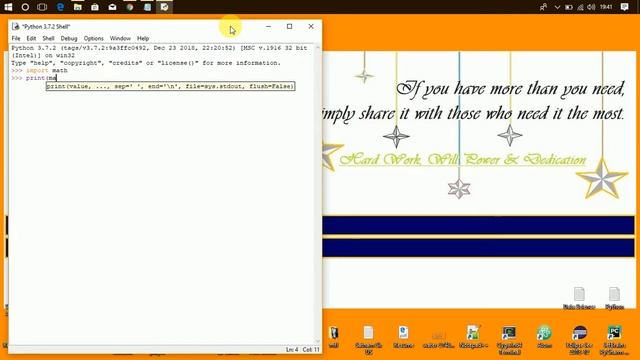This screenshot has height=360, width=640.
Task: Close the Python Shell window
Action: click(x=311, y=27)
